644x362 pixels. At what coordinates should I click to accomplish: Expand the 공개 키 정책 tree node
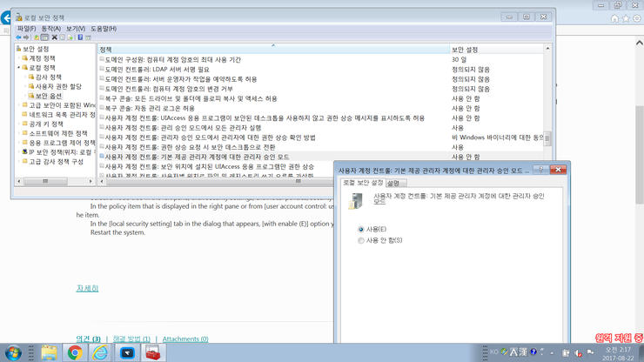point(19,124)
